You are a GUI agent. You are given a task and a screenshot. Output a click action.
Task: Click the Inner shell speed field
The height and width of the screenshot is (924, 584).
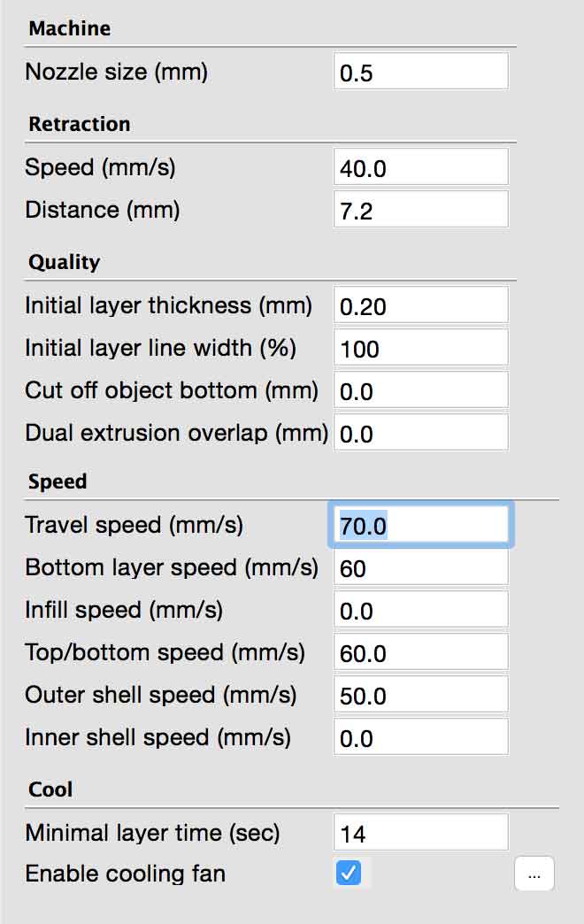[x=421, y=736]
